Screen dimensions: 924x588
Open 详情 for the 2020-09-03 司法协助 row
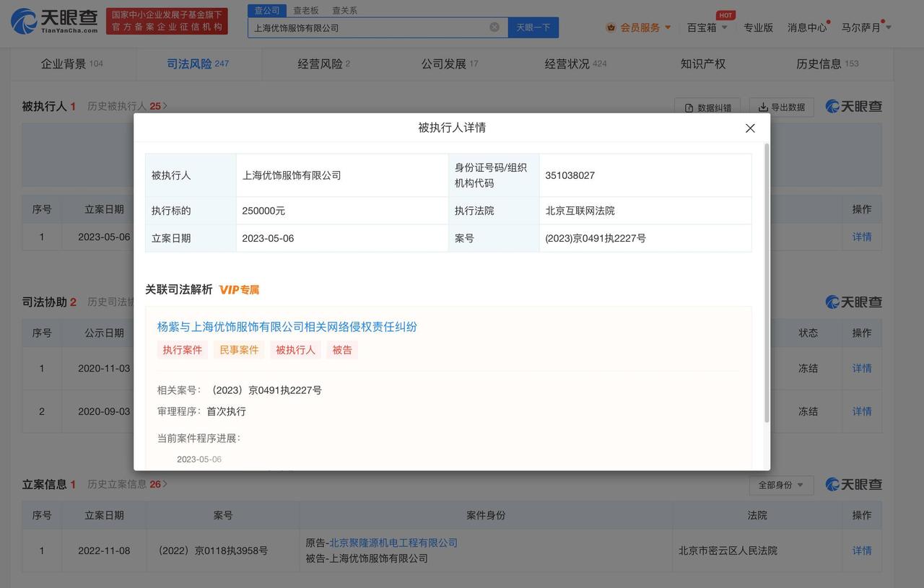click(x=862, y=411)
